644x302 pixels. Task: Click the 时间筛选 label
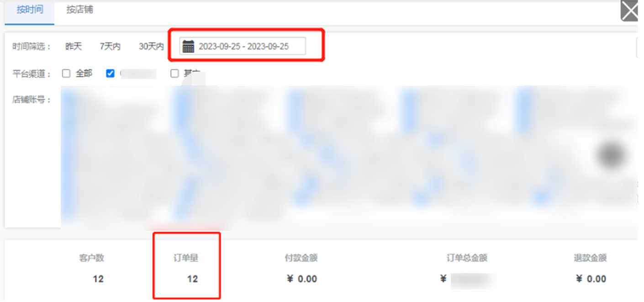coord(32,47)
